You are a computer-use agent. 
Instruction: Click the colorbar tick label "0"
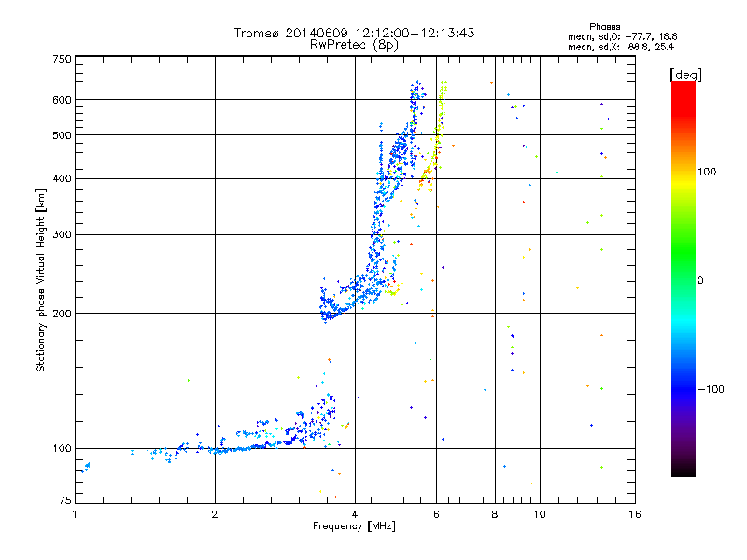(x=700, y=281)
